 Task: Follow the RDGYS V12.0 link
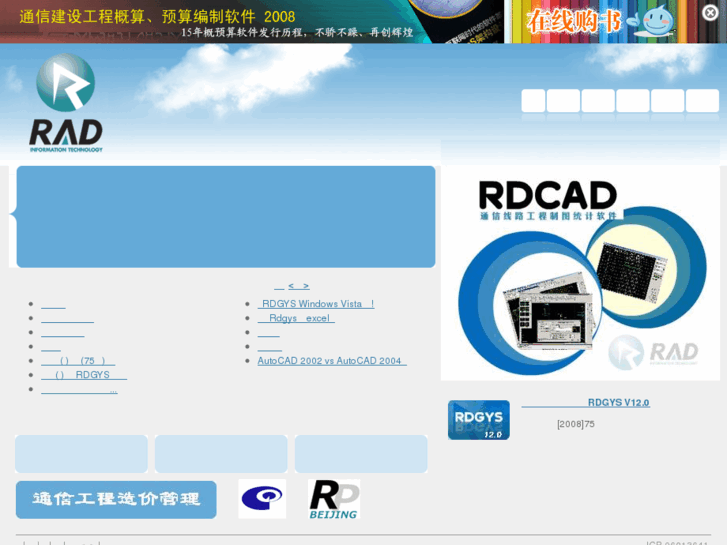[586, 403]
